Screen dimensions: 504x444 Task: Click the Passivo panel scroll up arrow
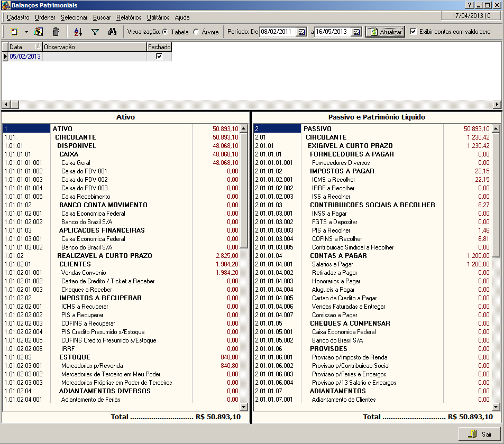[496, 129]
